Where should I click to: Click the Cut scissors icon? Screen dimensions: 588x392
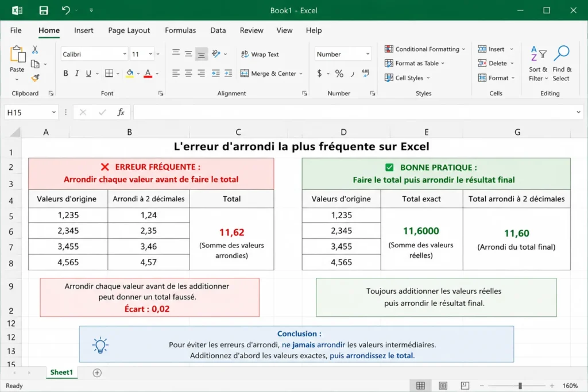pos(35,49)
